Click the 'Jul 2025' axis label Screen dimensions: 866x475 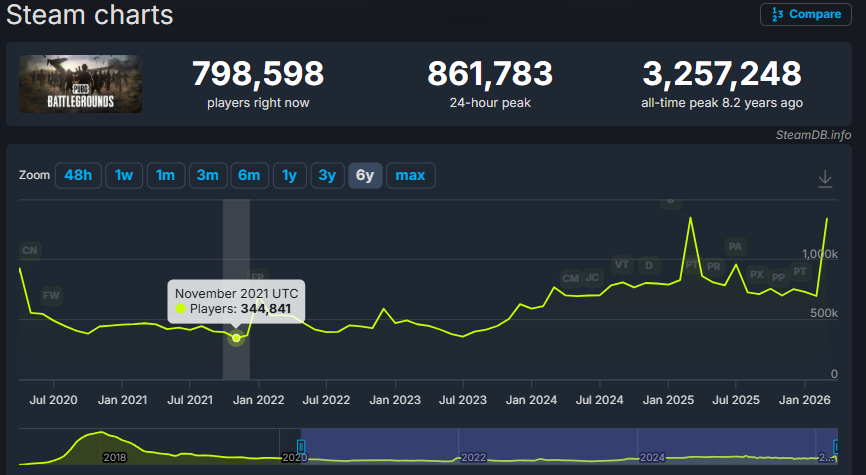736,400
